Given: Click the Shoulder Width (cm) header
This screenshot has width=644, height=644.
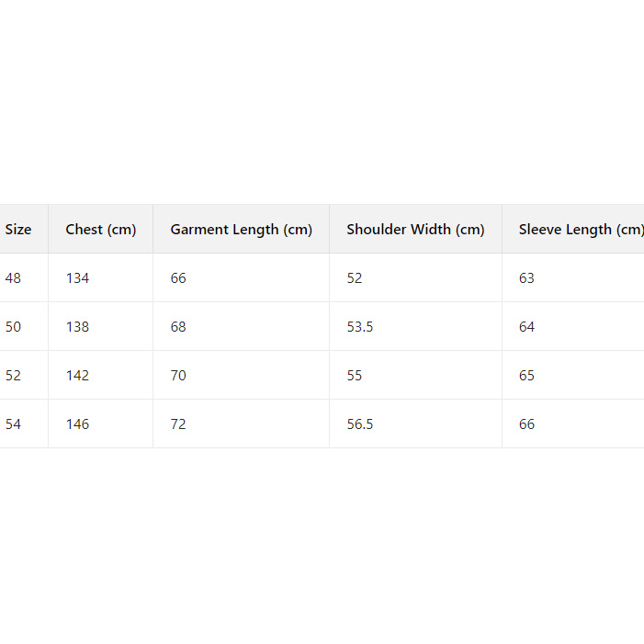Looking at the screenshot, I should pyautogui.click(x=415, y=230).
